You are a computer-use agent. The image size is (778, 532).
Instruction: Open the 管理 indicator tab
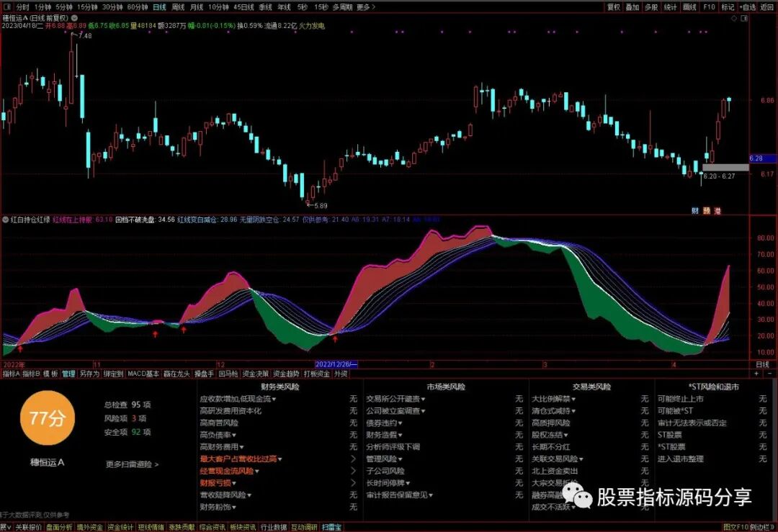point(68,374)
